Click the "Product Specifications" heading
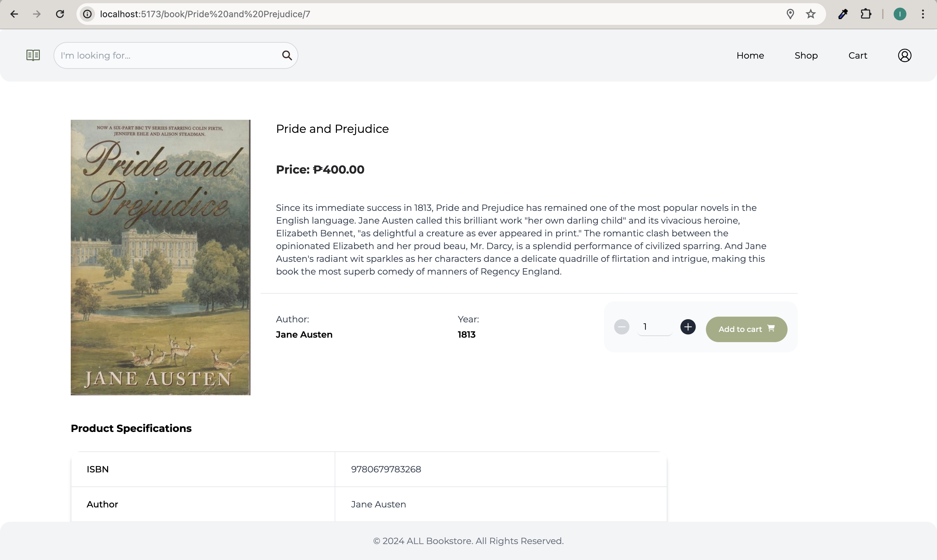937x560 pixels. (131, 428)
